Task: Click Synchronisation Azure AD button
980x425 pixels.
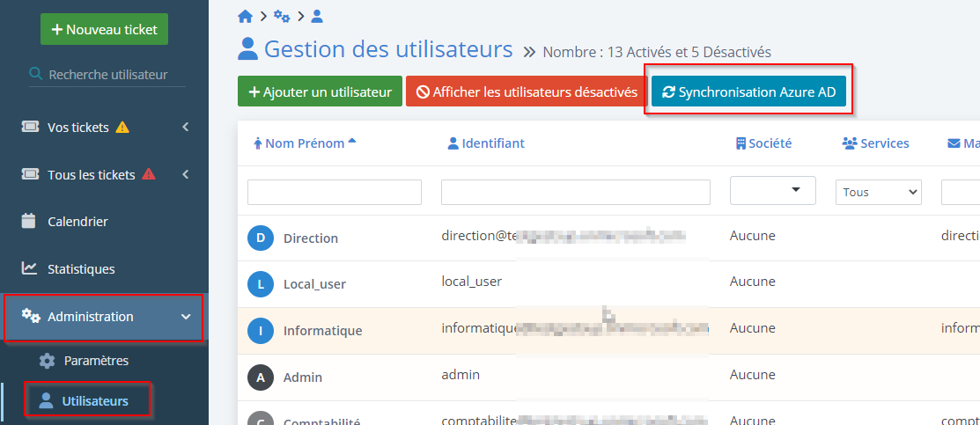Action: pos(748,92)
